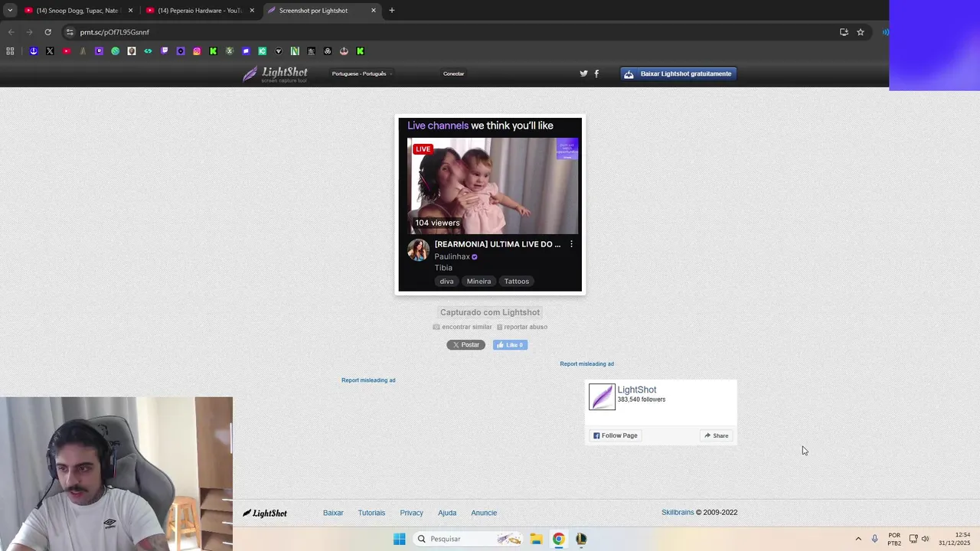The width and height of the screenshot is (980, 551).
Task: Open File Explorer from taskbar
Action: [x=536, y=539]
